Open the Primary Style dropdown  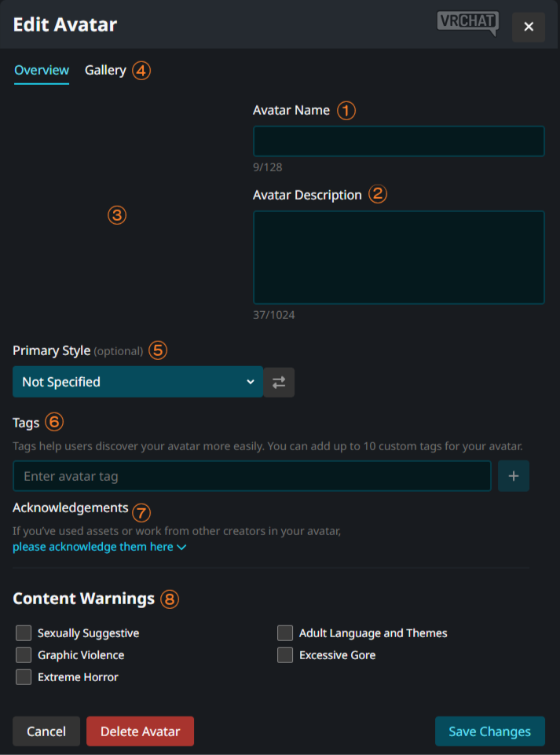click(137, 382)
